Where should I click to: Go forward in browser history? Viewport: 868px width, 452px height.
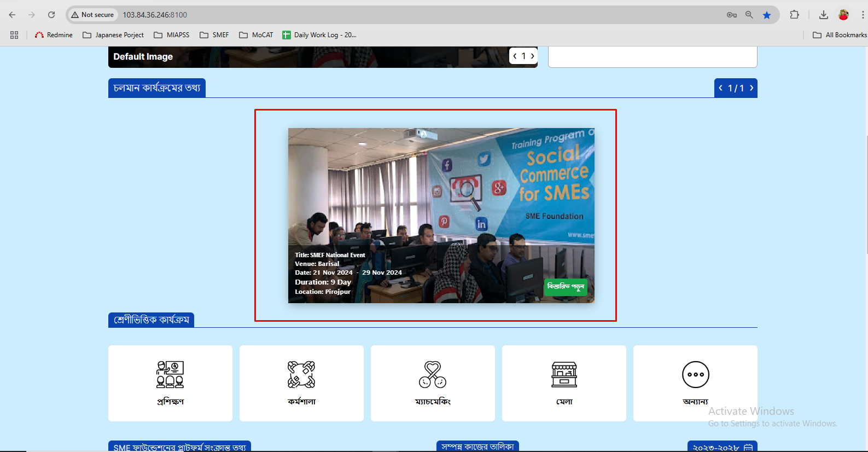[x=32, y=15]
